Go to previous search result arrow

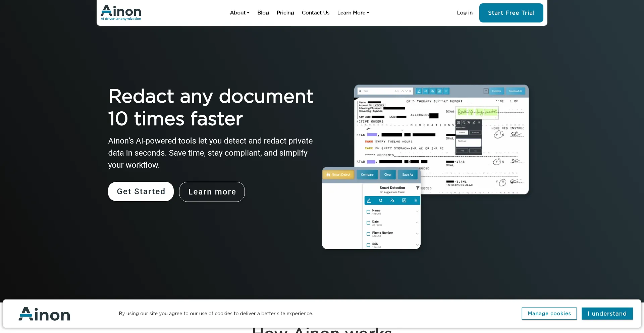(x=403, y=91)
